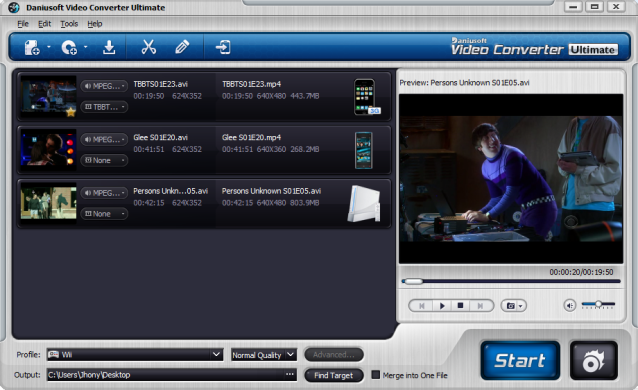The image size is (638, 390).
Task: Click the Find Target button
Action: point(333,375)
